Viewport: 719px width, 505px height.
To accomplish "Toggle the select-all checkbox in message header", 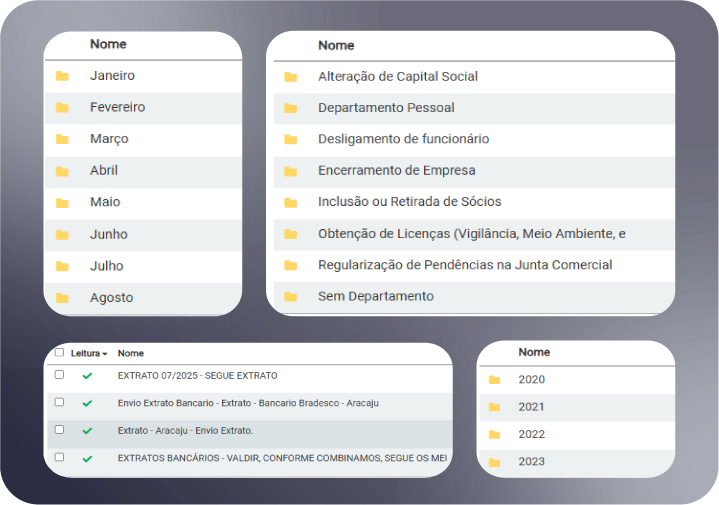I will coord(60,353).
